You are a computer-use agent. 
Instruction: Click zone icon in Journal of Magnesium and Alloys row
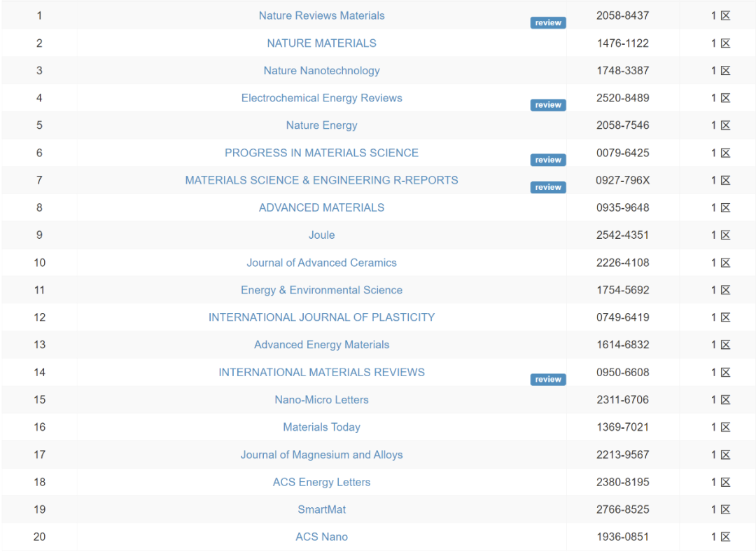click(726, 455)
